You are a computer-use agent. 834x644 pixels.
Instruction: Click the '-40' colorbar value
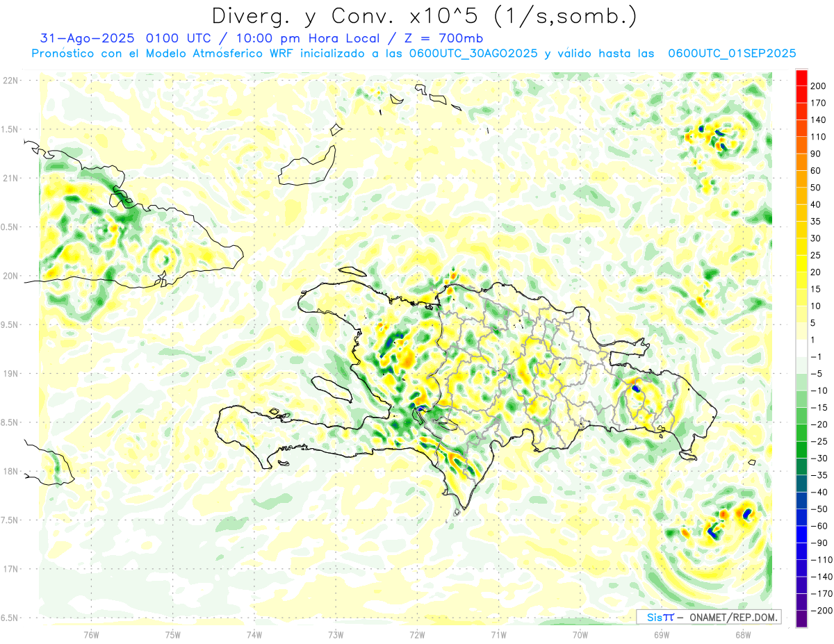(x=818, y=492)
